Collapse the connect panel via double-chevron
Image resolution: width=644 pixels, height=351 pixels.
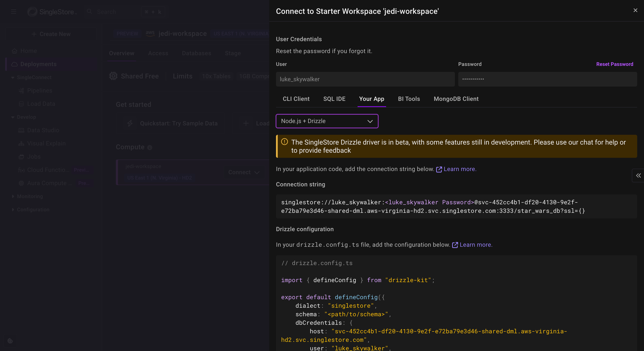click(639, 175)
